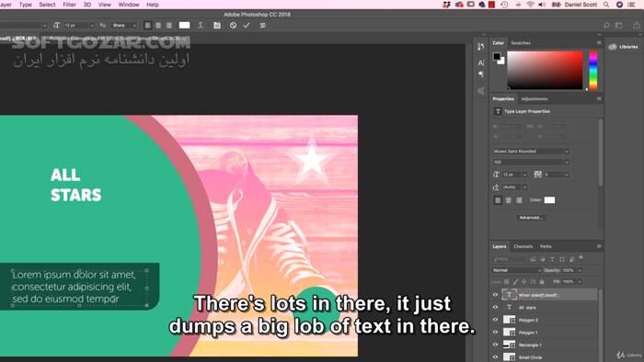Click the text color swatch in options bar
644x362 pixels.
point(184,26)
